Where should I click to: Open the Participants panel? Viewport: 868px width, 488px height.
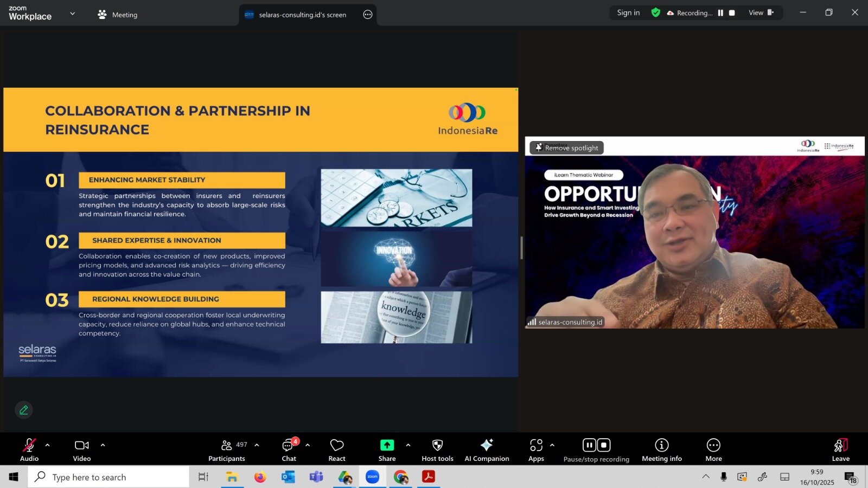(227, 450)
